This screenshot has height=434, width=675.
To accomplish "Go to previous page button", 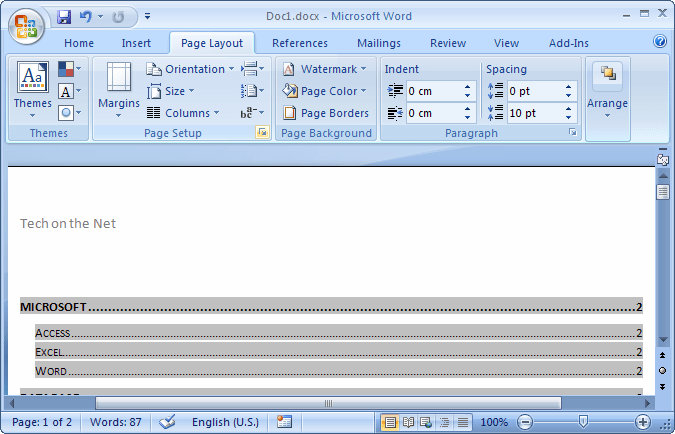I will tap(663, 356).
